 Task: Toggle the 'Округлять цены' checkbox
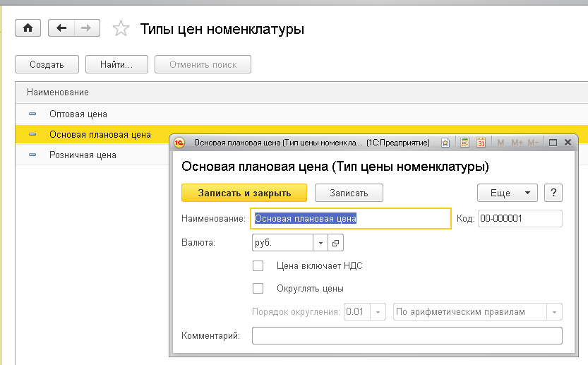click(258, 288)
